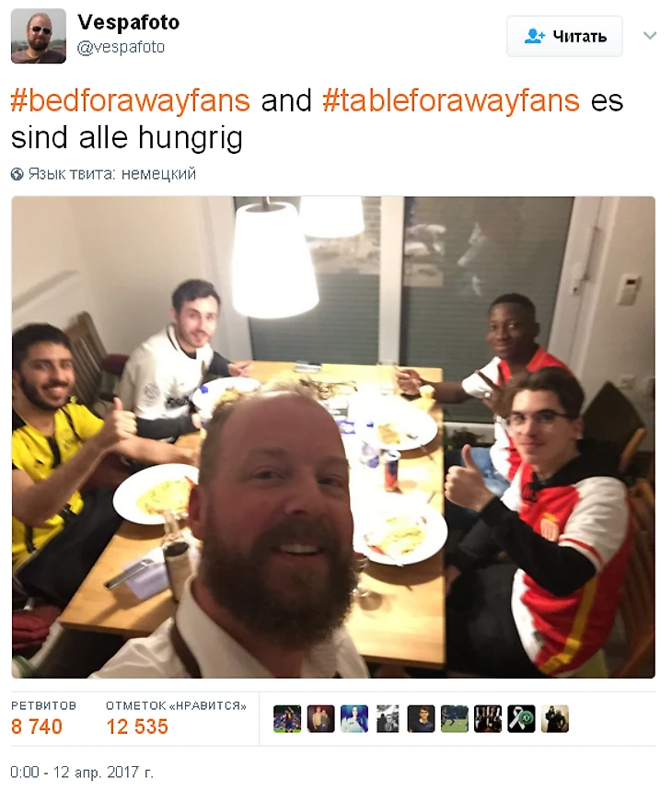The height and width of the screenshot is (791, 672).
Task: Open the #tableforawayfans hashtag
Action: (x=451, y=100)
